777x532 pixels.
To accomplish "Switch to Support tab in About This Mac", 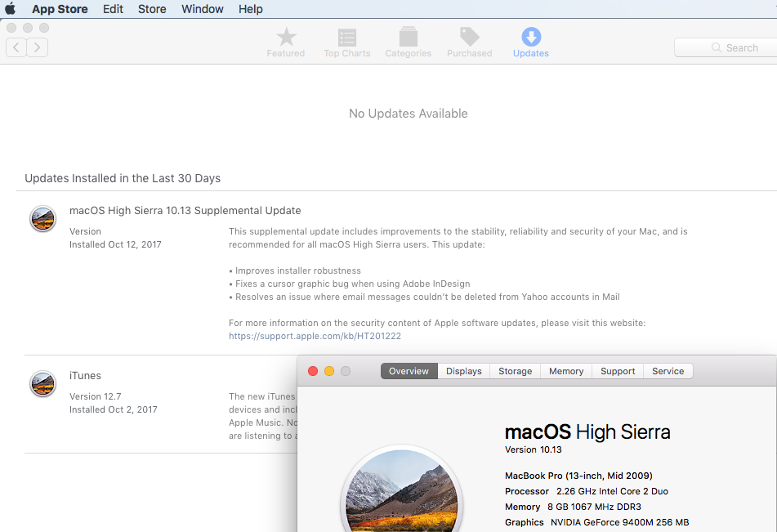I will click(x=618, y=371).
